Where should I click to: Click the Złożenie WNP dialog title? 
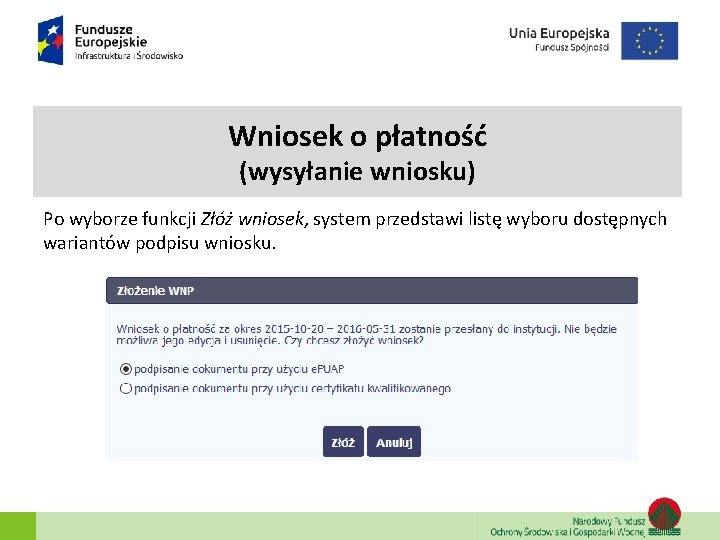155,291
